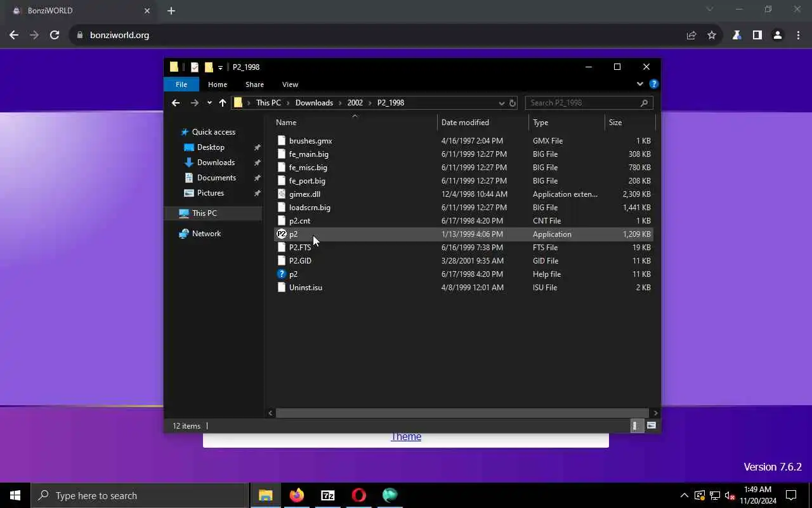Image resolution: width=812 pixels, height=508 pixels.
Task: Open Explorer Help question mark icon
Action: pos(654,84)
